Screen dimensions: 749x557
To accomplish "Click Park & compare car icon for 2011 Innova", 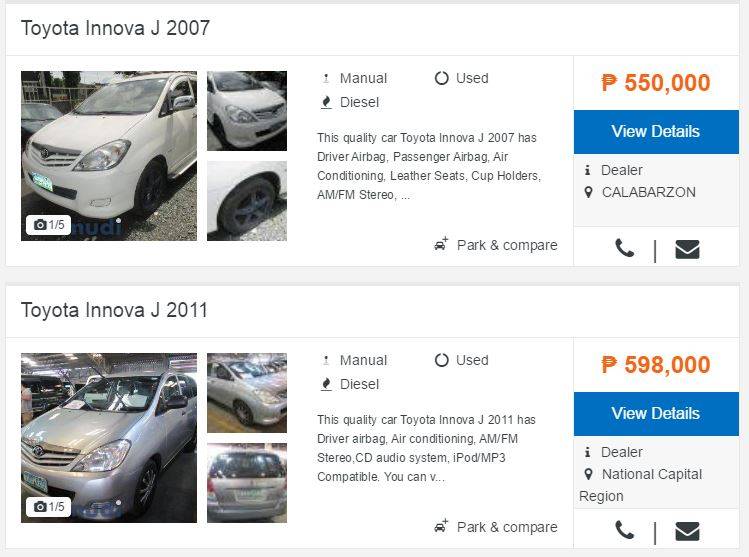I will click(441, 526).
